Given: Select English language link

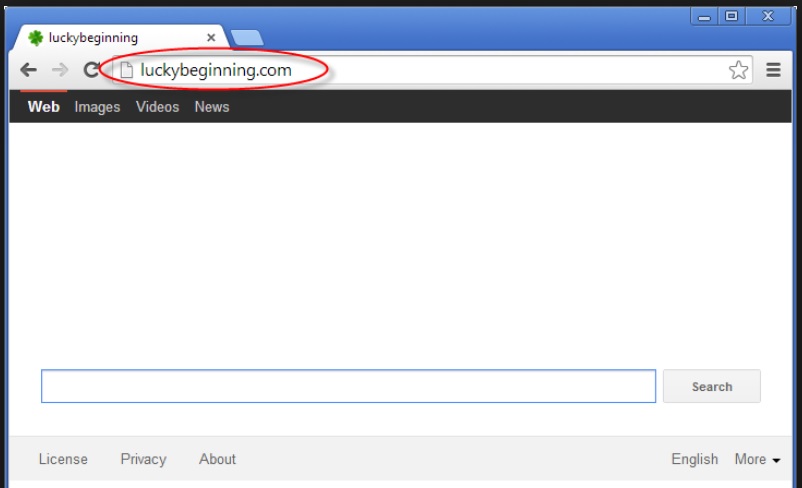Looking at the screenshot, I should pos(695,459).
